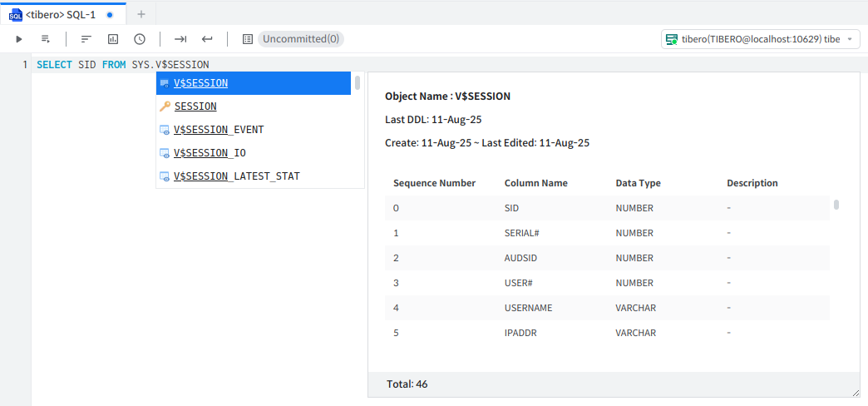Switch to the <tibero> SQL-1 tab
Image resolution: width=868 pixels, height=406 pixels.
(58, 14)
